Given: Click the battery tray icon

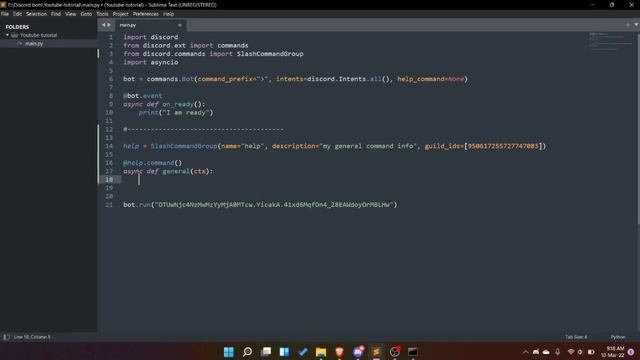Looking at the screenshot, I should [591, 352].
